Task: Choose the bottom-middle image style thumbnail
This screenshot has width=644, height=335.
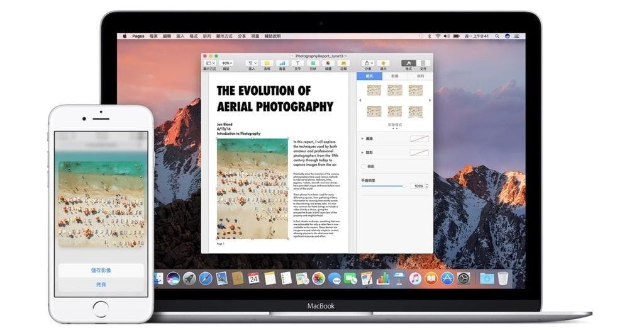Action: 395,111
